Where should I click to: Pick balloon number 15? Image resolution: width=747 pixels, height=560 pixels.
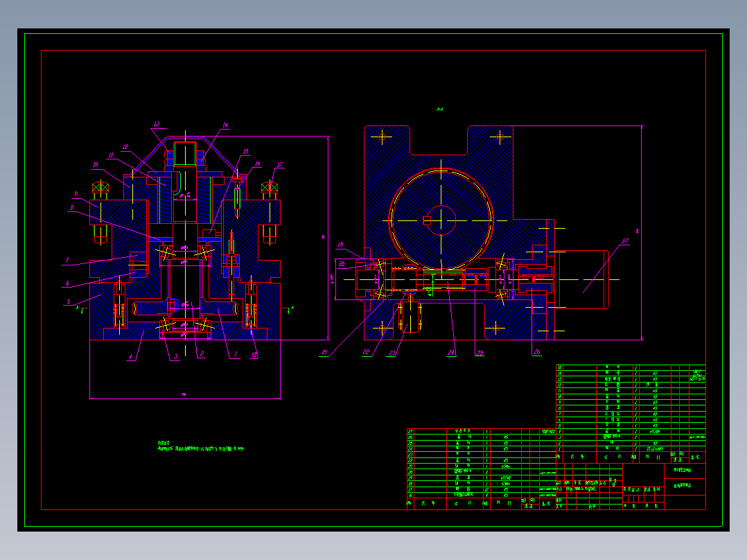[245, 152]
